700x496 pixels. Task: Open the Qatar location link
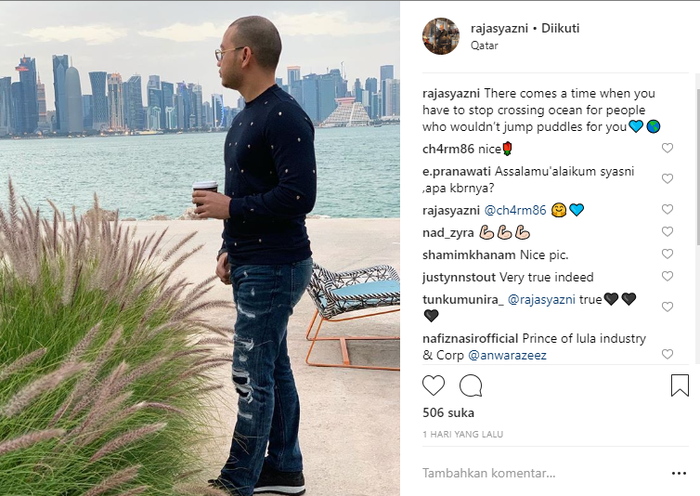point(484,45)
